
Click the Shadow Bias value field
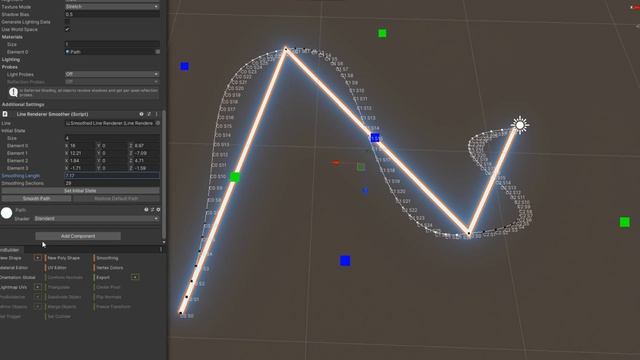pos(112,14)
